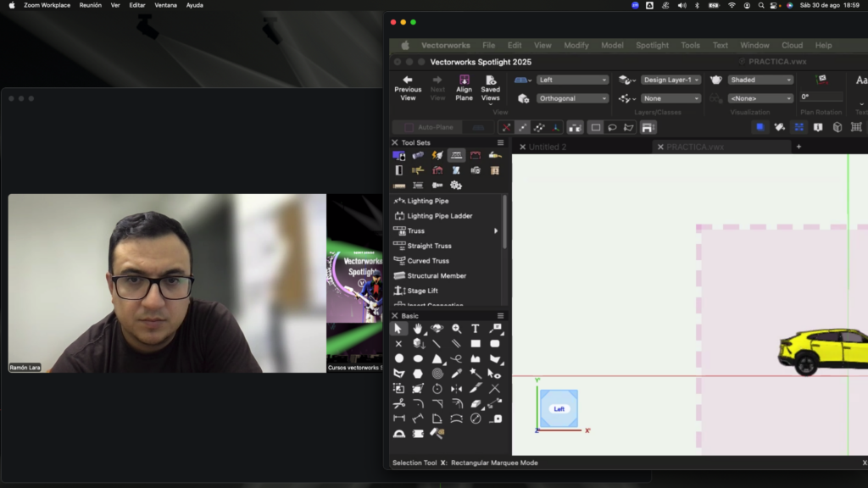Switch to Lasso Marquee selection mode
Viewport: 868px width, 488px height.
pyautogui.click(x=612, y=128)
